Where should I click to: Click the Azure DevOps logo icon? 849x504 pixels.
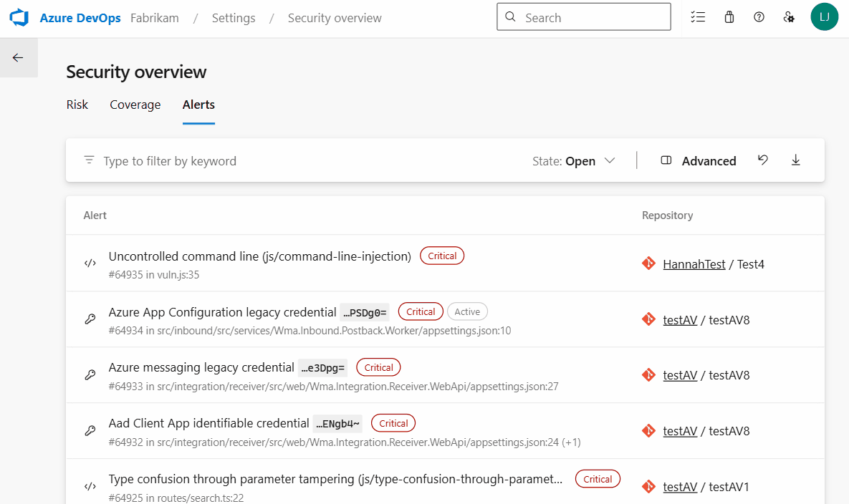click(x=18, y=17)
